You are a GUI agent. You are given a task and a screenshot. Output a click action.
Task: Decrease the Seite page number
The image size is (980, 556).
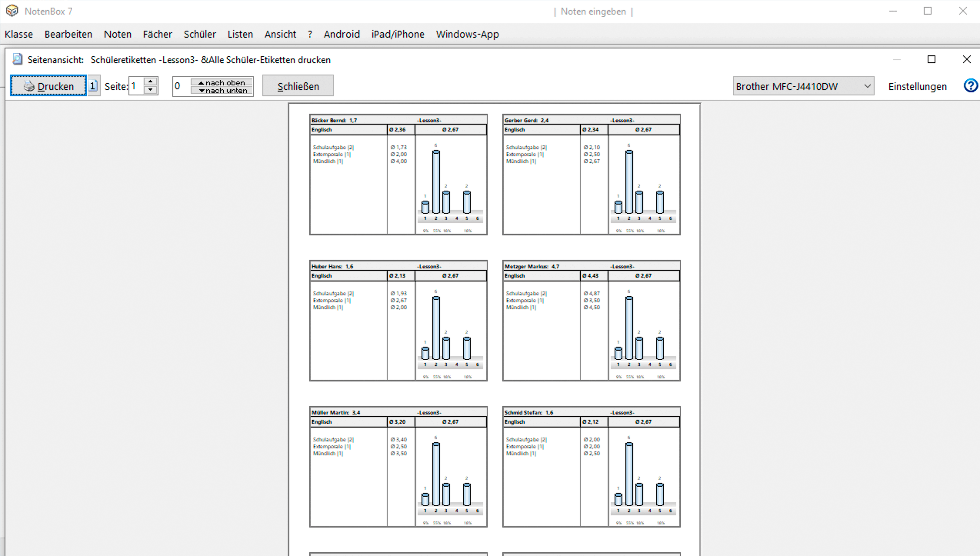(x=150, y=90)
